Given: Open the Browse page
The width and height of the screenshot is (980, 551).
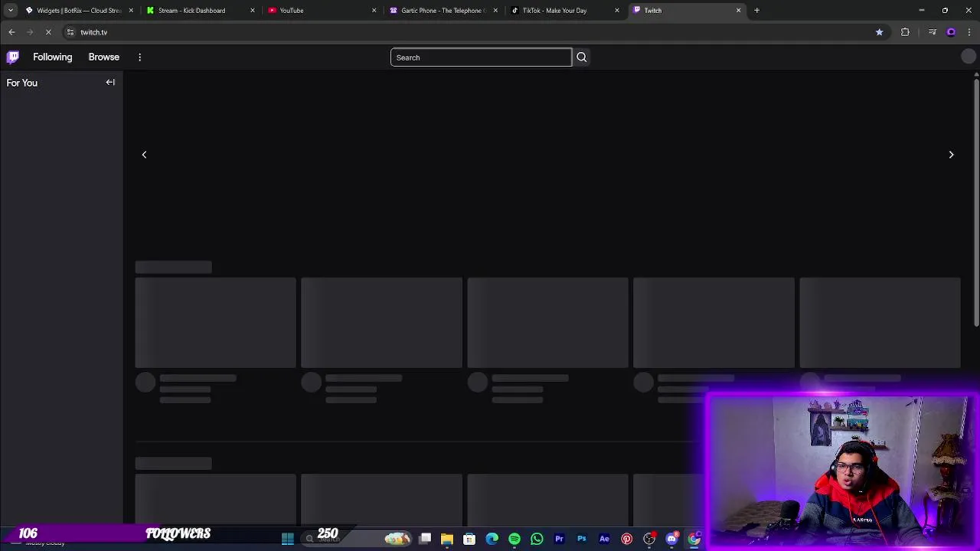Looking at the screenshot, I should click(103, 57).
